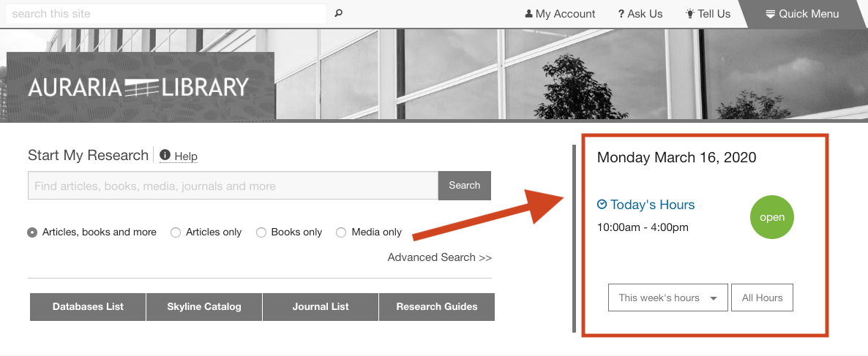Click the 'Monday March 16, 2020' date text
The image size is (868, 356).
click(x=676, y=158)
